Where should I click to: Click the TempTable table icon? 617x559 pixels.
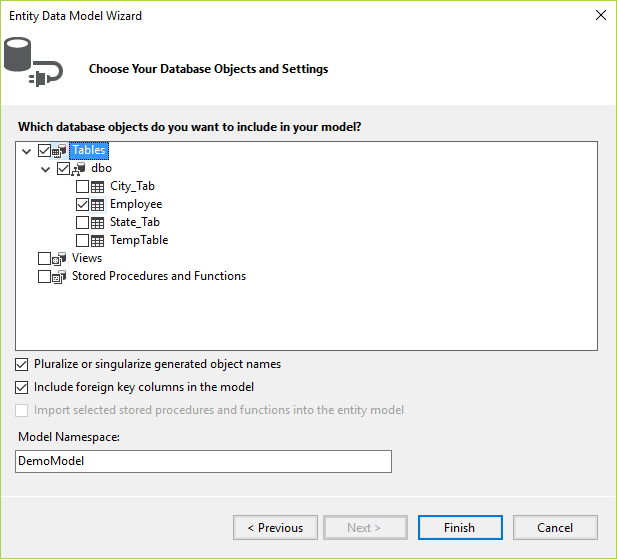point(97,241)
